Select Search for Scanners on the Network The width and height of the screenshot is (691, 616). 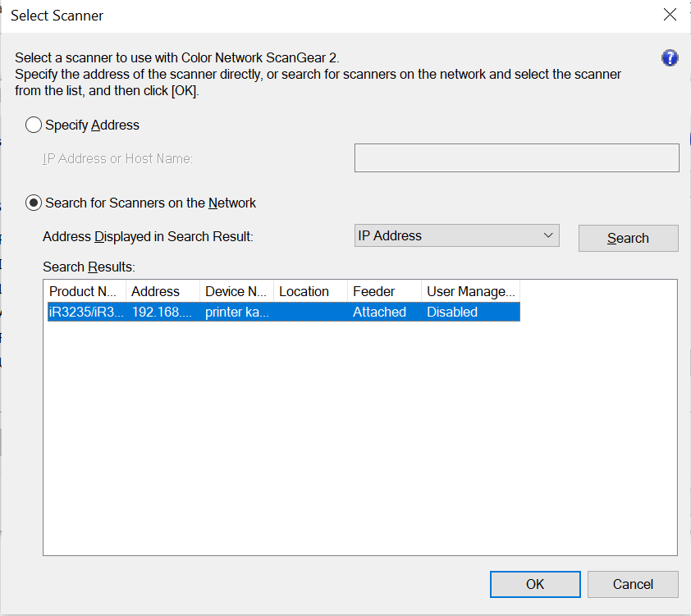pos(34,203)
